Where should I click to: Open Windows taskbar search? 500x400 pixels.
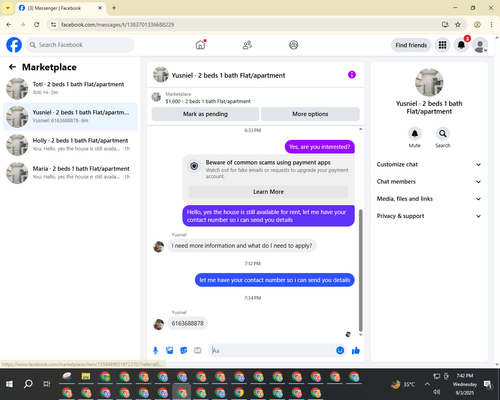point(28,384)
